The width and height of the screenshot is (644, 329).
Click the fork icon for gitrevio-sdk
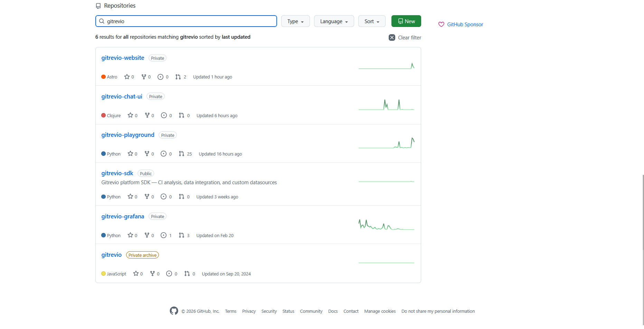tap(147, 196)
